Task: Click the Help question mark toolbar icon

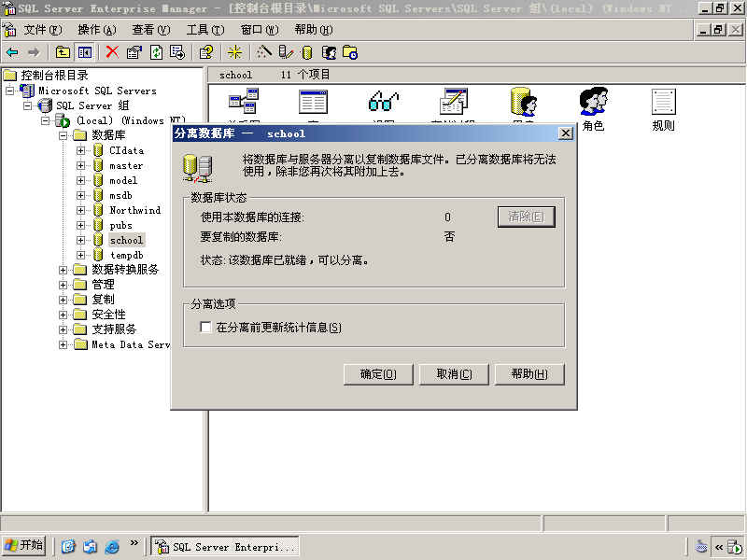Action: pos(206,52)
